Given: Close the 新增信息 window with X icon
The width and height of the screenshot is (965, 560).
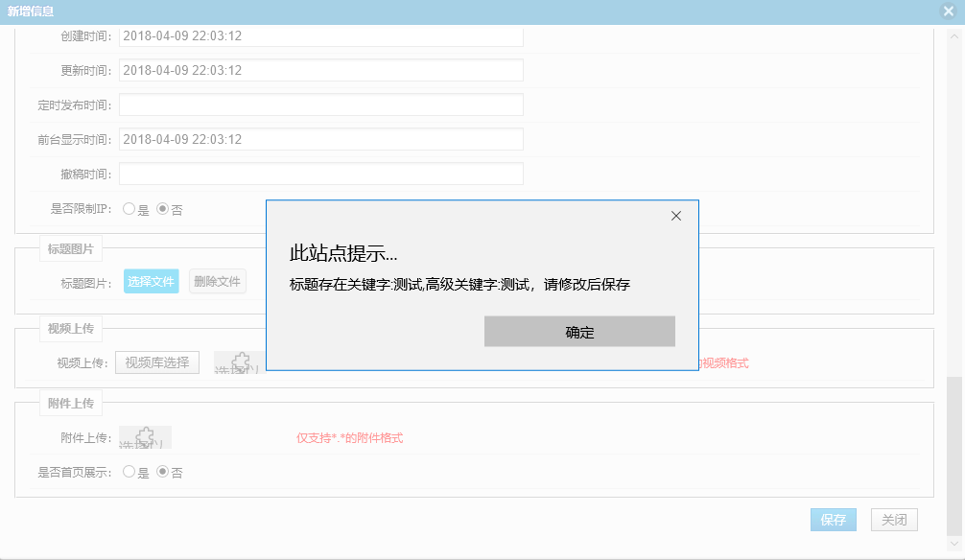Looking at the screenshot, I should [x=949, y=11].
